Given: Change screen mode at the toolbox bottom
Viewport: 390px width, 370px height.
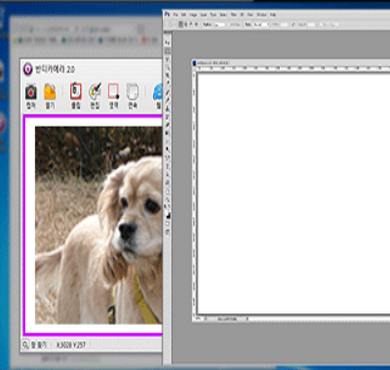Looking at the screenshot, I should (x=168, y=231).
